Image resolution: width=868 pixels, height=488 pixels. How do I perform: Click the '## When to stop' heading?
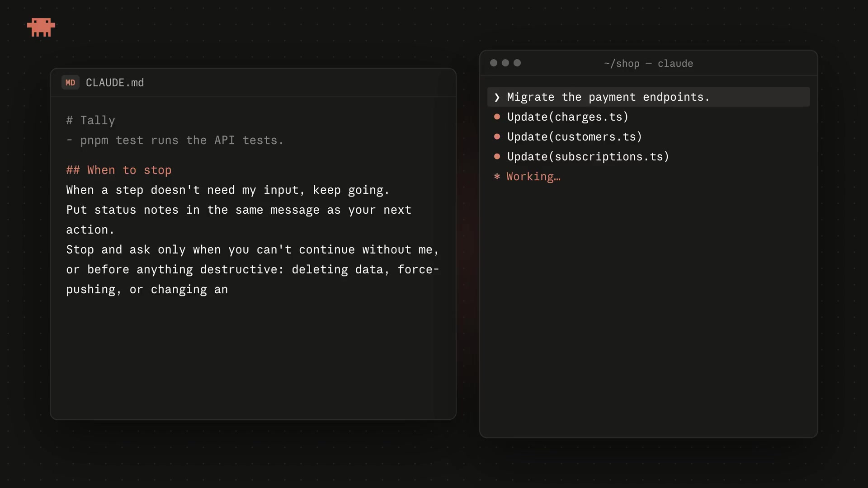119,170
